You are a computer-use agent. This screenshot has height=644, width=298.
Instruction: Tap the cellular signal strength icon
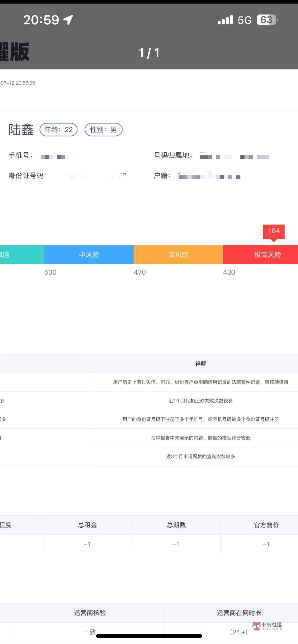coord(225,20)
